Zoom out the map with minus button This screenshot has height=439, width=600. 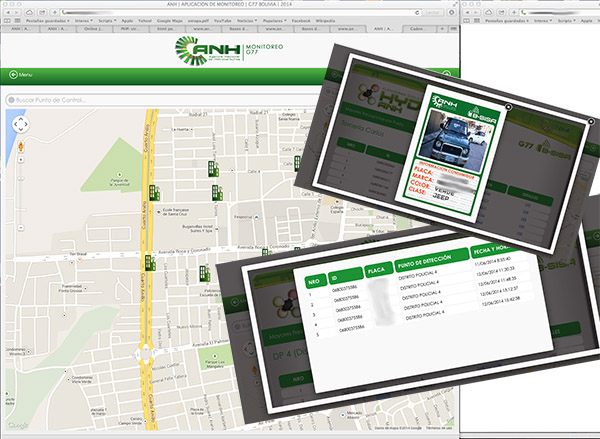(x=21, y=228)
